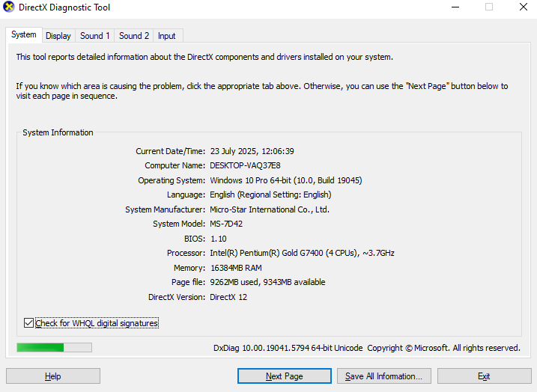The height and width of the screenshot is (392, 537).
Task: Click the Computer Name value DESKTOP-VAQ37E8
Action: click(245, 165)
